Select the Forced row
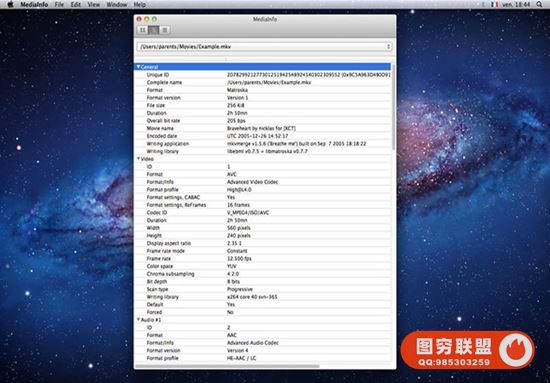 [262, 312]
